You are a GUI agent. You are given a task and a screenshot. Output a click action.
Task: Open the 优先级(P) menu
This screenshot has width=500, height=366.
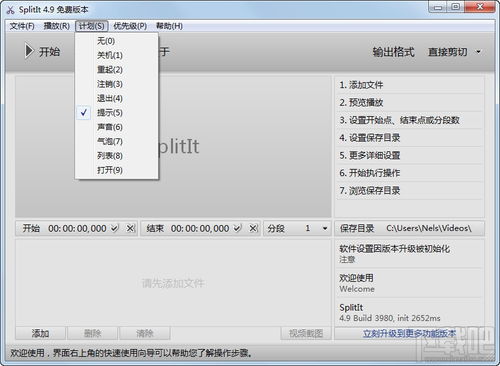tap(130, 26)
